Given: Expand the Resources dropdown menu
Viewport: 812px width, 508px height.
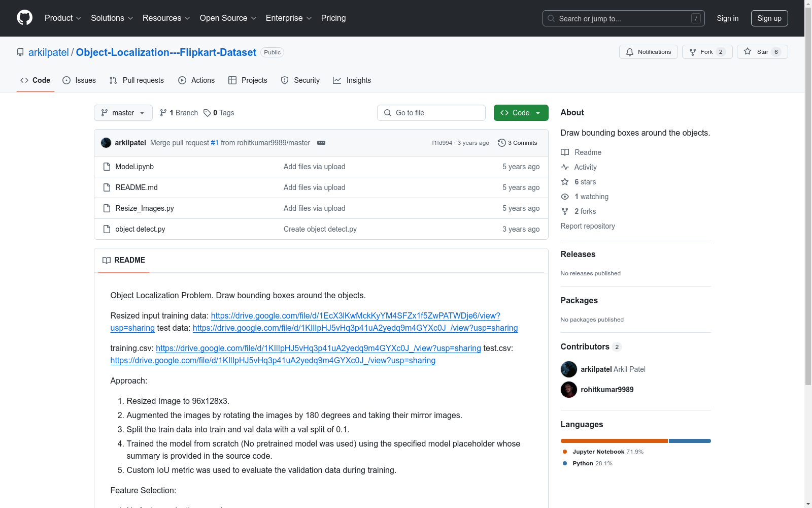Looking at the screenshot, I should pyautogui.click(x=166, y=18).
